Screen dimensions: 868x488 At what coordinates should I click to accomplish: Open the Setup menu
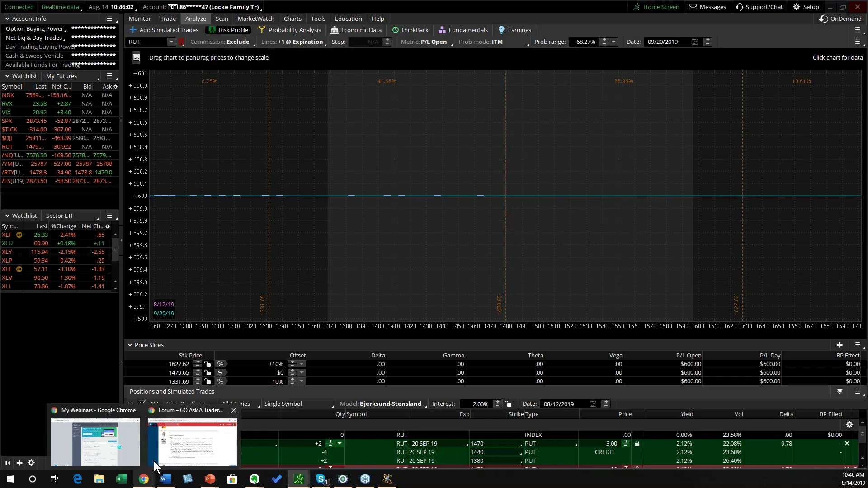point(806,7)
